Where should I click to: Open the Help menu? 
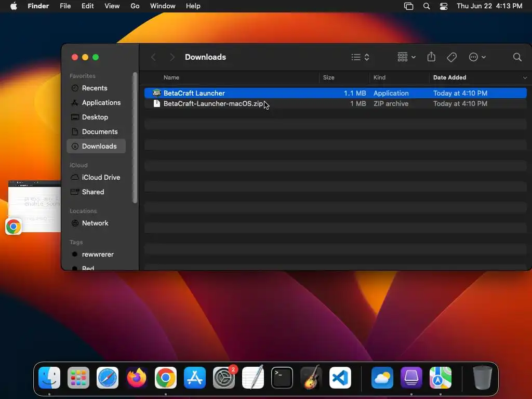pyautogui.click(x=193, y=6)
